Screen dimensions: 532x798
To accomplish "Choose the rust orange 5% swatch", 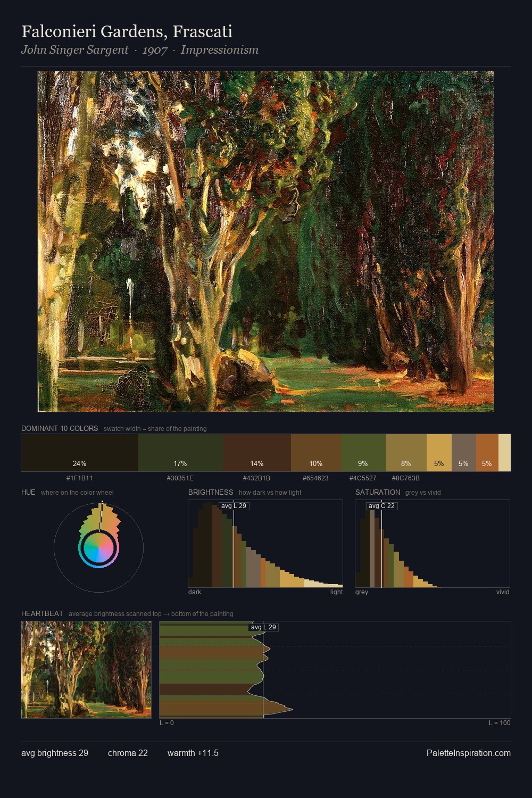I will coord(487,453).
